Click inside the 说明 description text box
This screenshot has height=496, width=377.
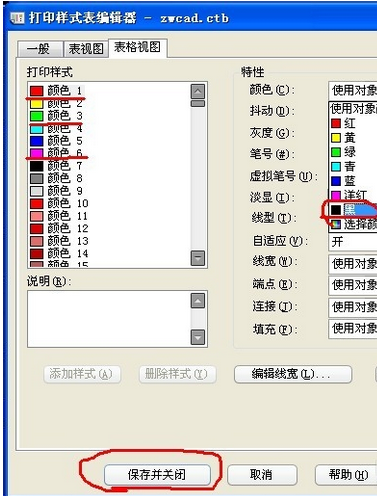109,319
